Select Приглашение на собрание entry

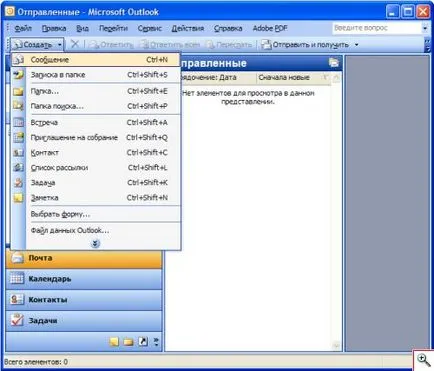coord(96,137)
